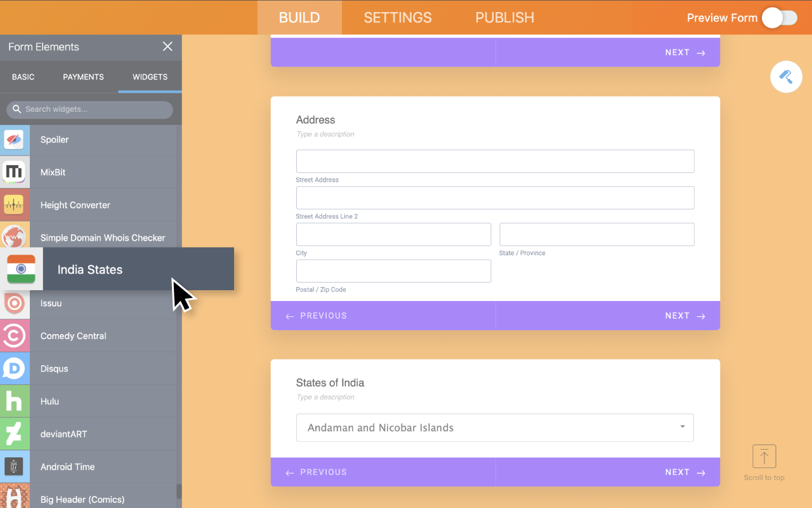Toggle the Preview Form switch
The width and height of the screenshot is (812, 508).
pos(779,18)
